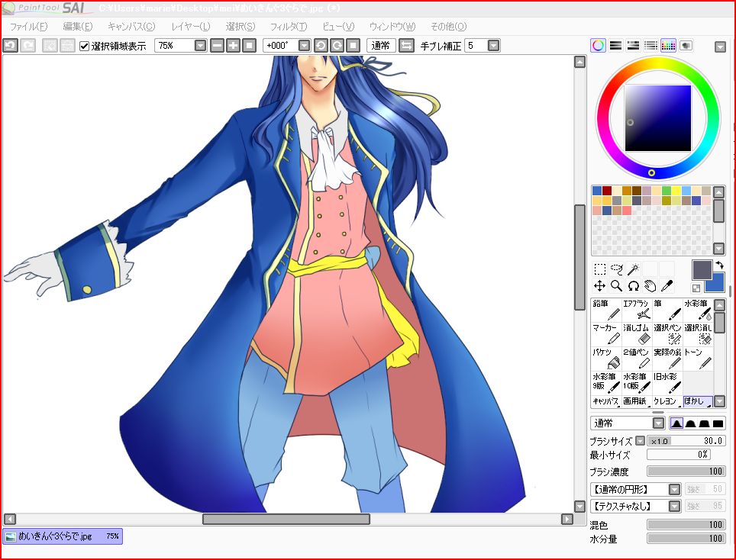The height and width of the screenshot is (560, 736).
Task: Choose the 水彩筆 9版 brush
Action: [606, 383]
